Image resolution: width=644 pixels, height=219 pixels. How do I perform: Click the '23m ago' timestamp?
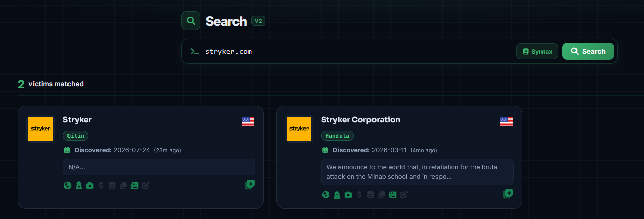point(167,150)
